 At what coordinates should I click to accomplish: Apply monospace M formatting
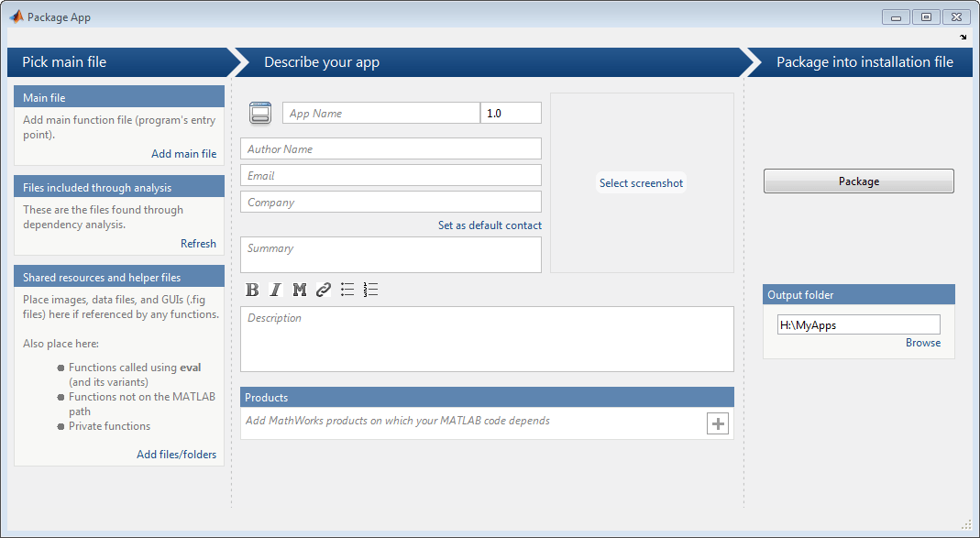coord(300,290)
